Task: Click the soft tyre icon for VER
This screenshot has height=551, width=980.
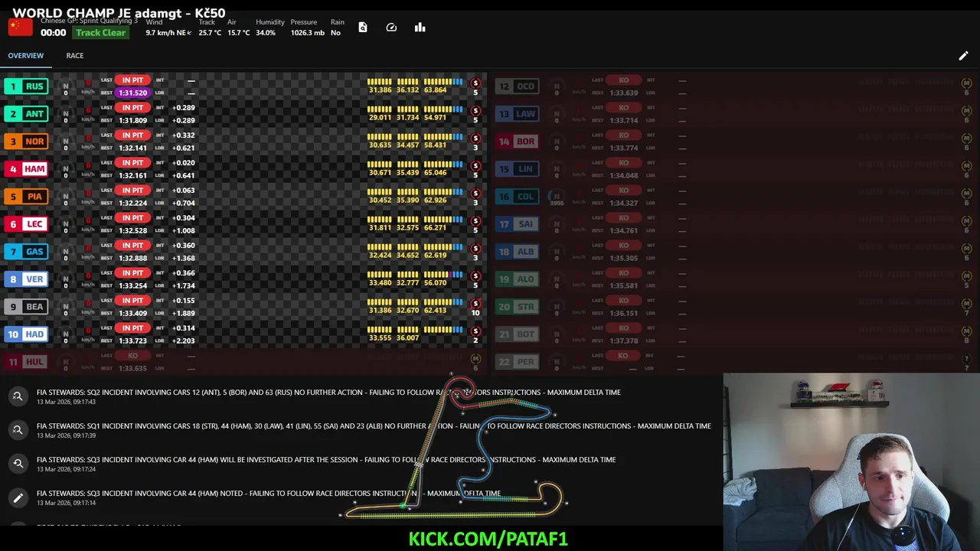Action: [x=475, y=276]
